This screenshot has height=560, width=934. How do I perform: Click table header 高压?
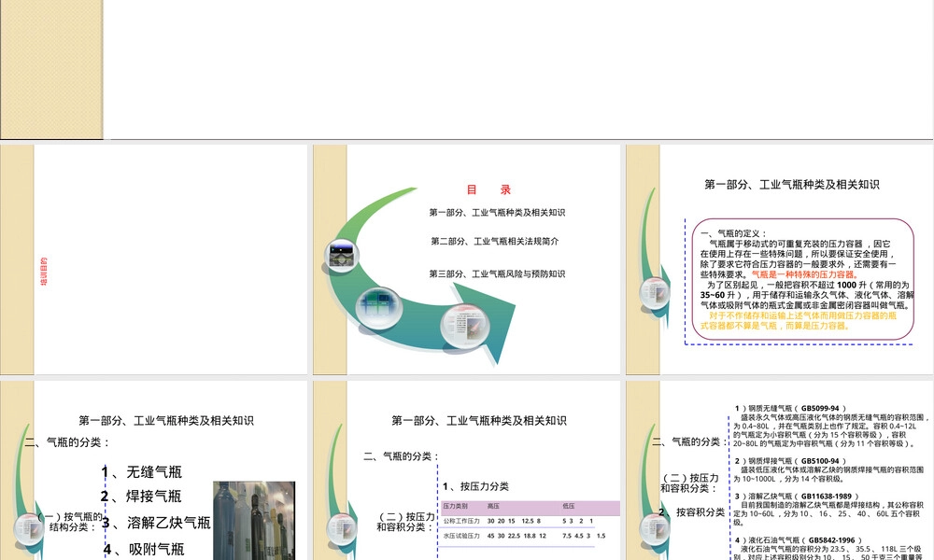[x=494, y=506]
